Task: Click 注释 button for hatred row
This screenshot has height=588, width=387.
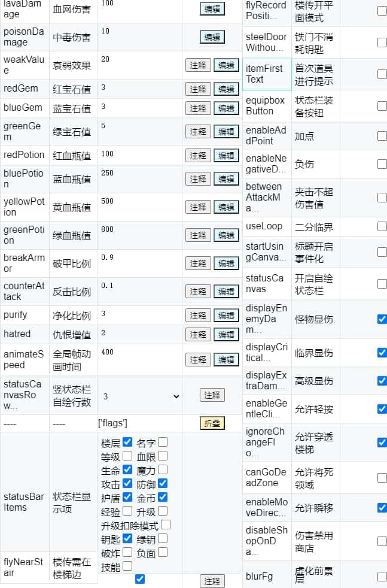Action: point(198,334)
